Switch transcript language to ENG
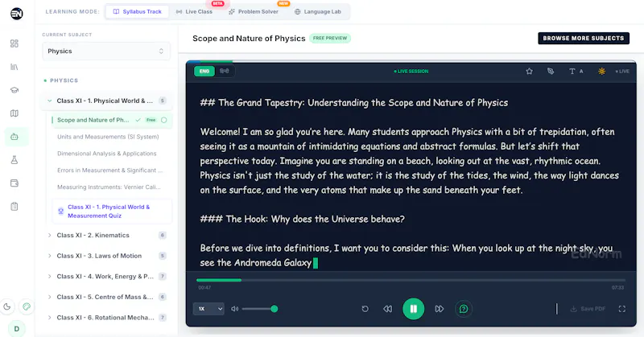Image resolution: width=644 pixels, height=337 pixels. 204,71
